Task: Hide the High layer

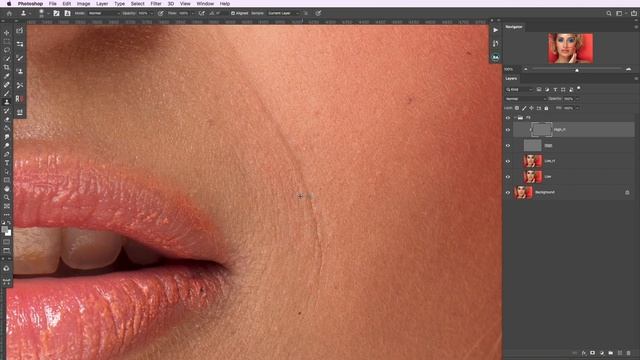Action: tap(508, 145)
